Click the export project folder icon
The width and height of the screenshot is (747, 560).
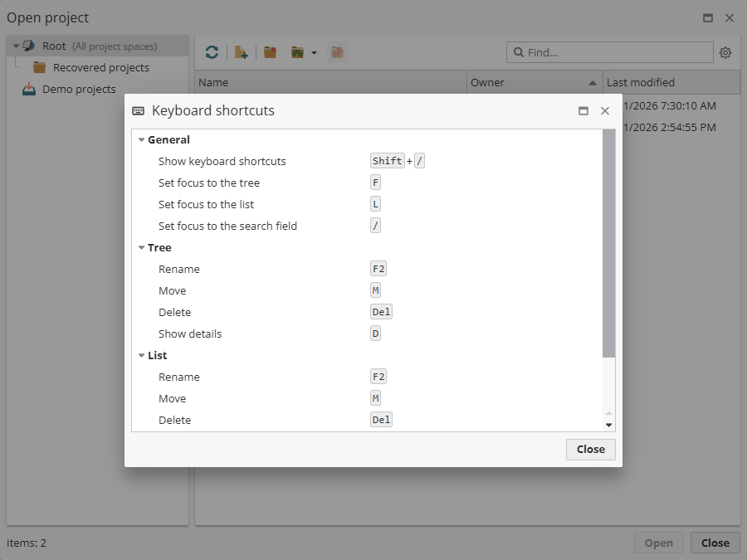point(337,51)
